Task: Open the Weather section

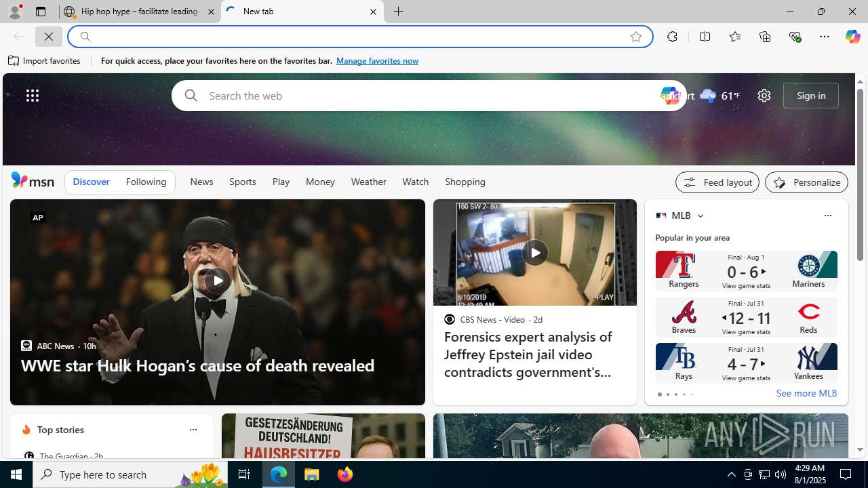Action: click(x=368, y=182)
